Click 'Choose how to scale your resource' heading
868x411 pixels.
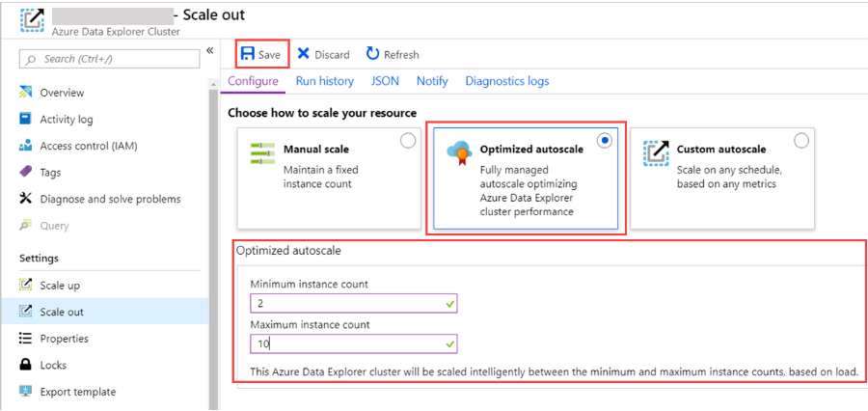point(321,113)
